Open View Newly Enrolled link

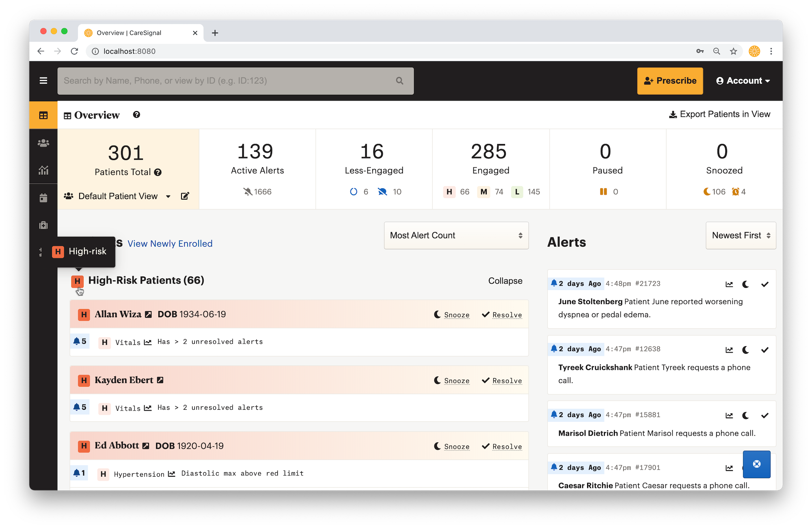tap(170, 243)
